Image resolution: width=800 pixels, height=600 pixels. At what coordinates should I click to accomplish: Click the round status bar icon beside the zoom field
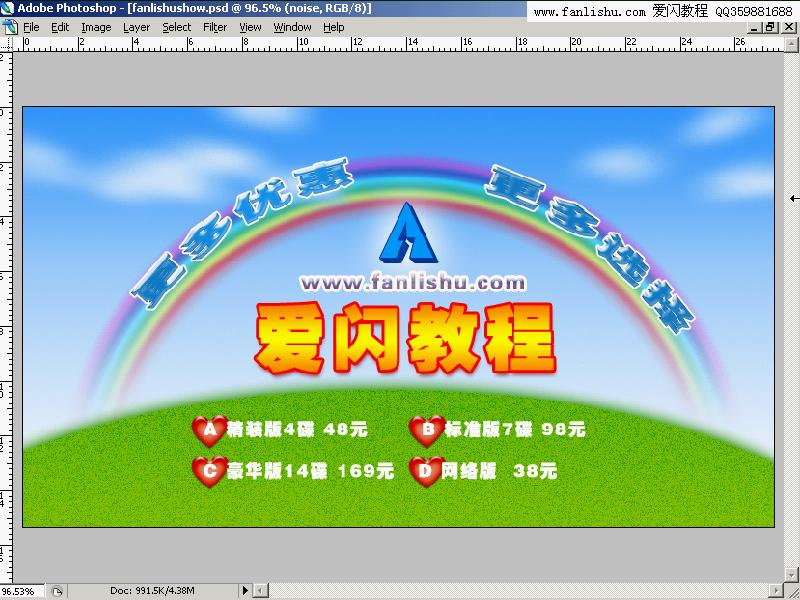[57, 591]
